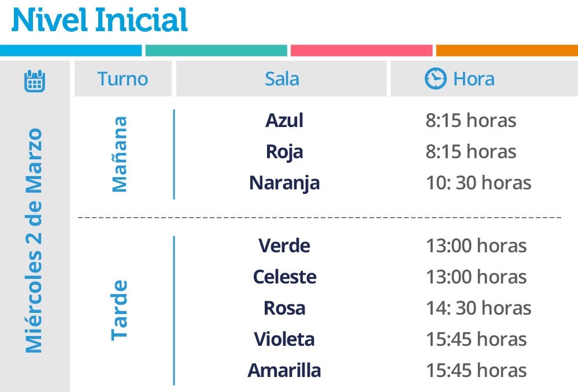578x392 pixels.
Task: Click the Hora column header
Action: pyautogui.click(x=484, y=79)
